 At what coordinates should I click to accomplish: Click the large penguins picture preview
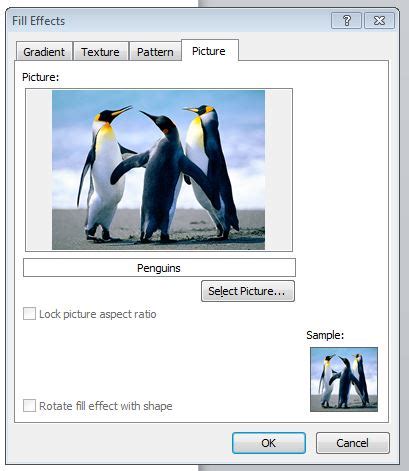pyautogui.click(x=159, y=170)
